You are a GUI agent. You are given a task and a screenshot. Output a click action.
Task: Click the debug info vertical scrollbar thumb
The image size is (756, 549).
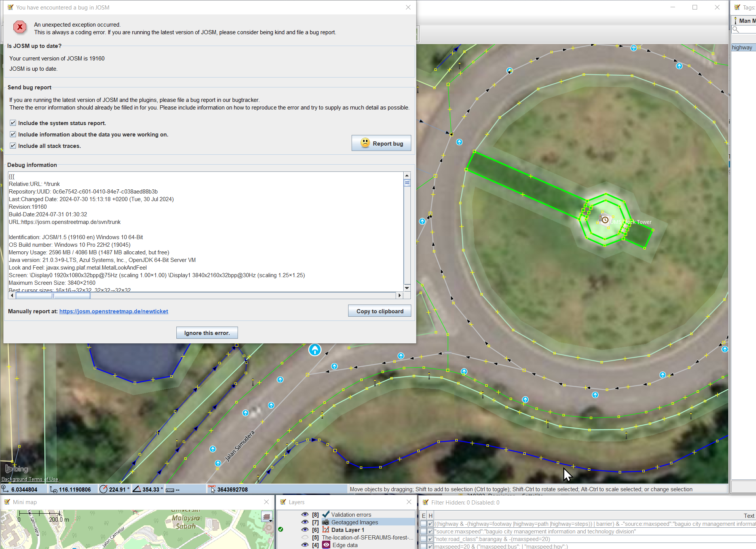point(407,182)
